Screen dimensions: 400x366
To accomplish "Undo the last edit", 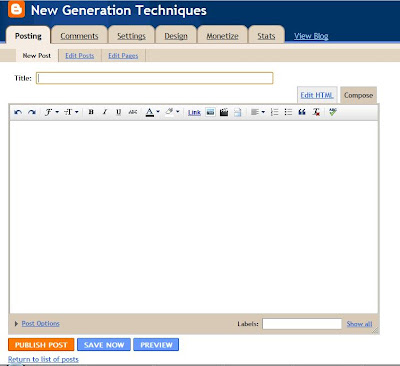I will point(18,112).
